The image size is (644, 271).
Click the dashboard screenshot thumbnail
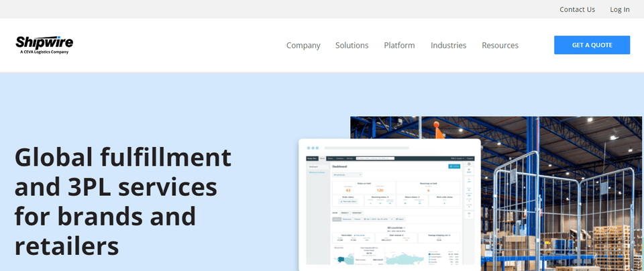389,205
